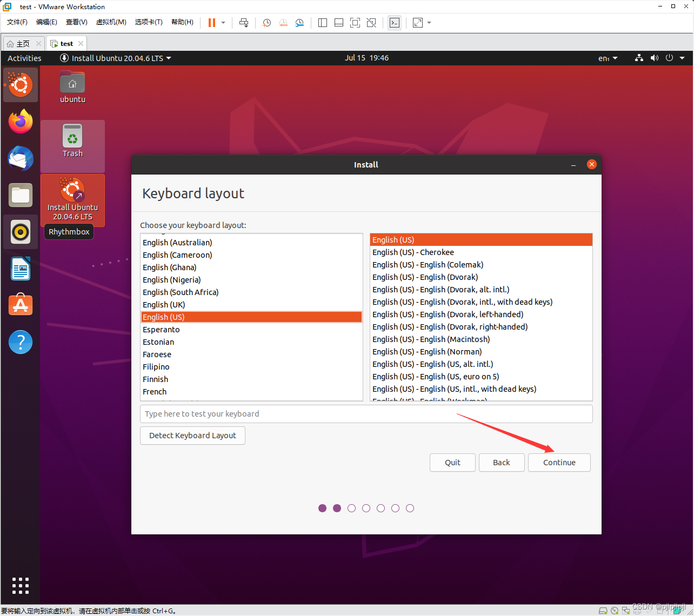Viewport: 694px width, 616px height.
Task: Close the test VM tab
Action: (81, 44)
